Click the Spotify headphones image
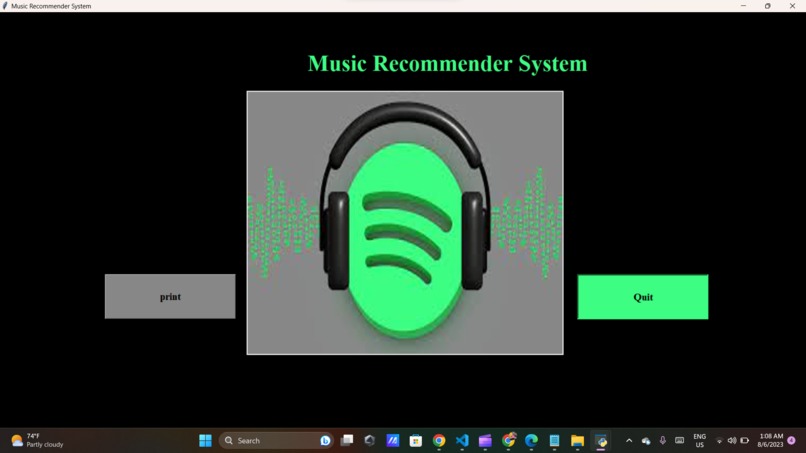 pos(405,223)
